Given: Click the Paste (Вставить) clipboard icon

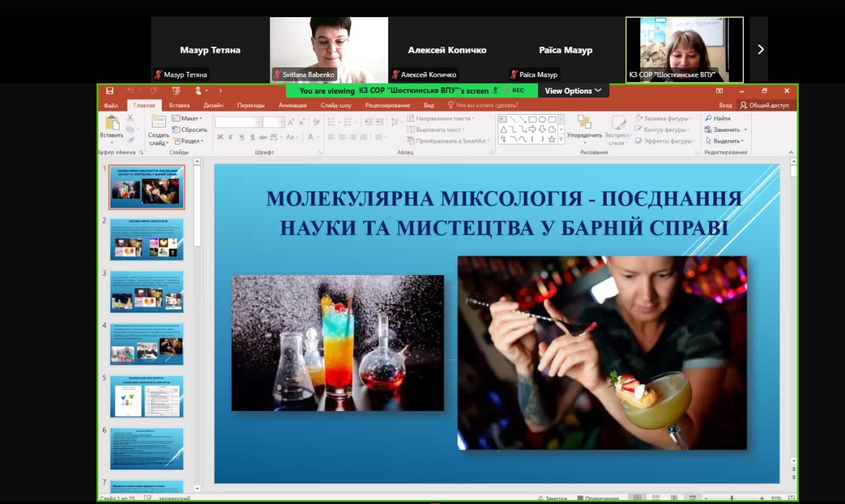Looking at the screenshot, I should [112, 123].
